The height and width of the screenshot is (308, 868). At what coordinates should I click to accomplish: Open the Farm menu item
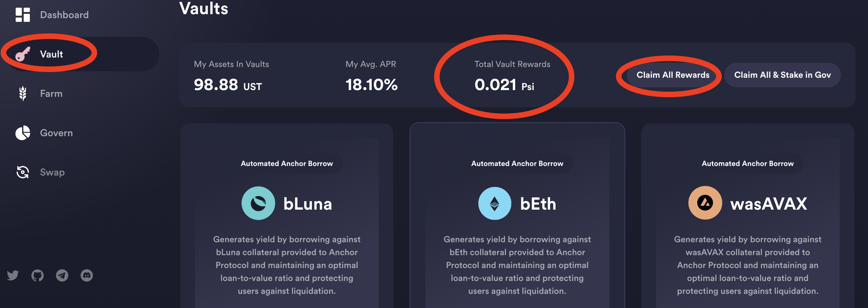click(x=51, y=93)
